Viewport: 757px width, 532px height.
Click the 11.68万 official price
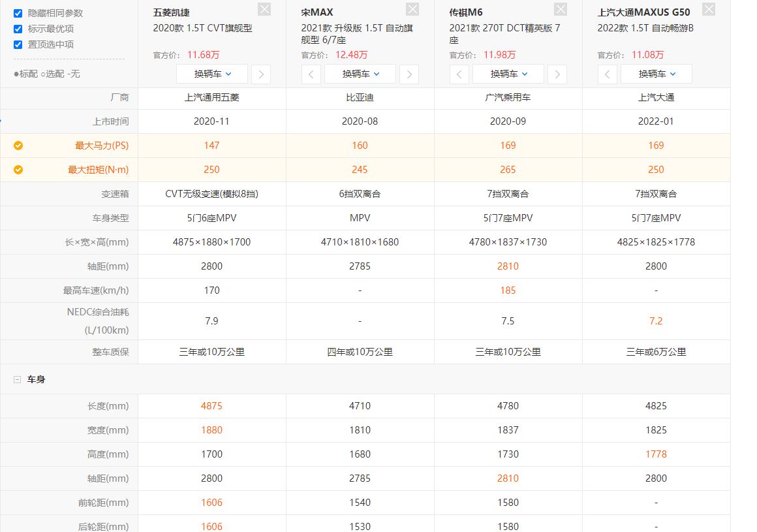point(203,55)
